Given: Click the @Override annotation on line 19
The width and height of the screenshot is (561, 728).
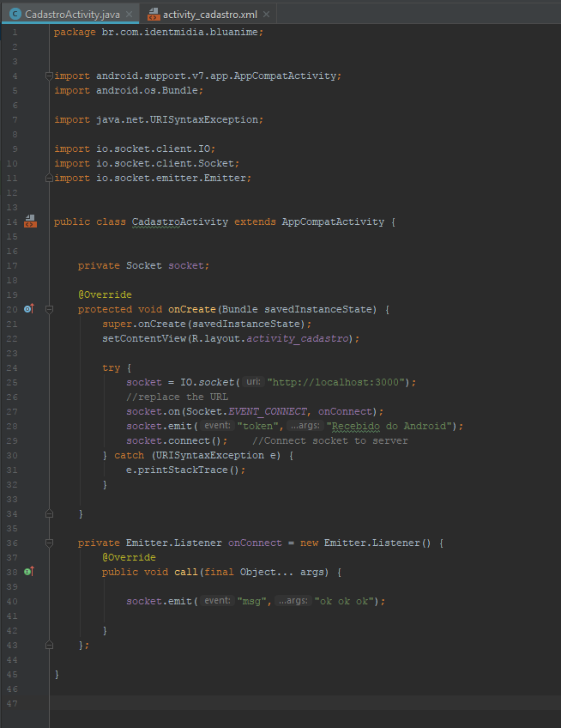Looking at the screenshot, I should [x=105, y=294].
